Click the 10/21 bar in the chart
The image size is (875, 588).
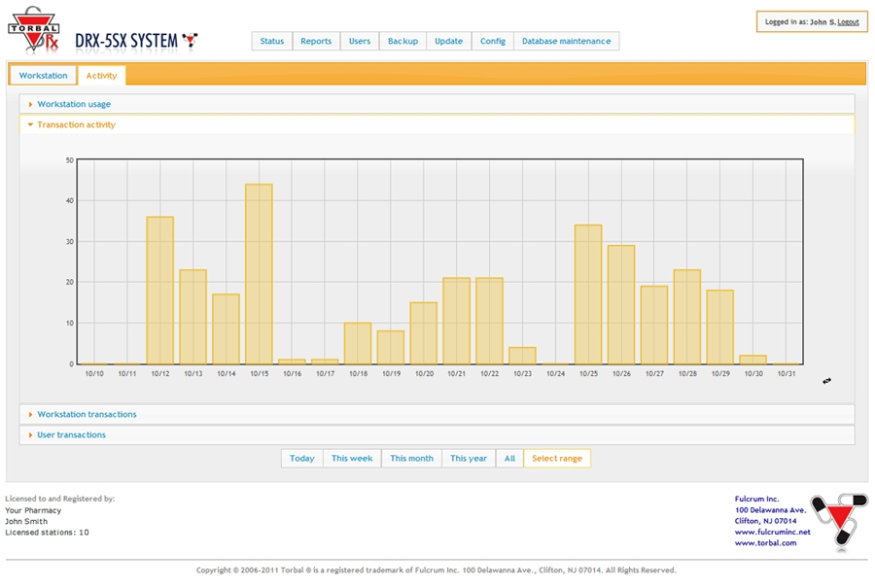457,321
